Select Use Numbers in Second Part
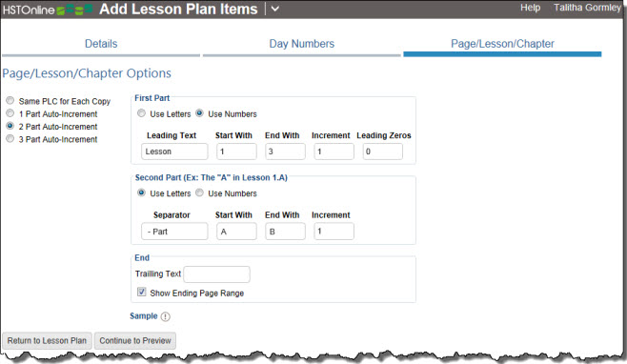This screenshot has height=364, width=627. coord(199,192)
